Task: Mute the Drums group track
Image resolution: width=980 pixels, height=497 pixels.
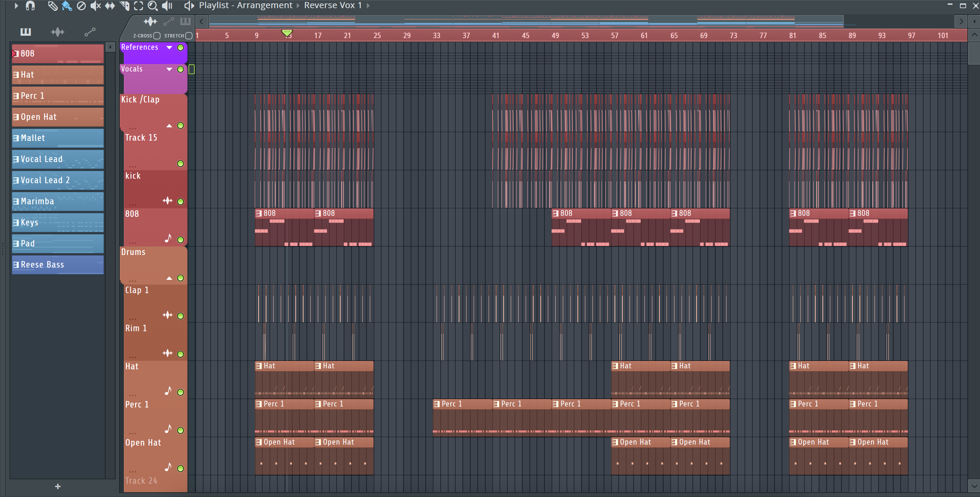Action: [x=181, y=278]
